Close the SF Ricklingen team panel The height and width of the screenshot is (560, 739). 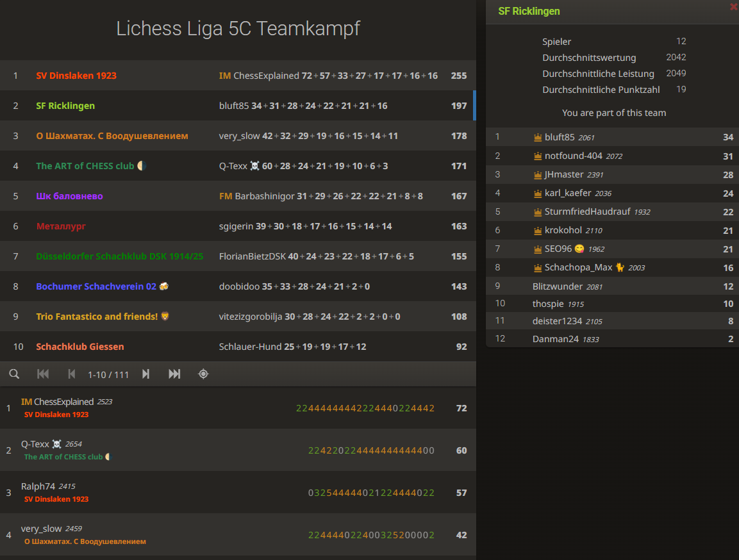(733, 6)
